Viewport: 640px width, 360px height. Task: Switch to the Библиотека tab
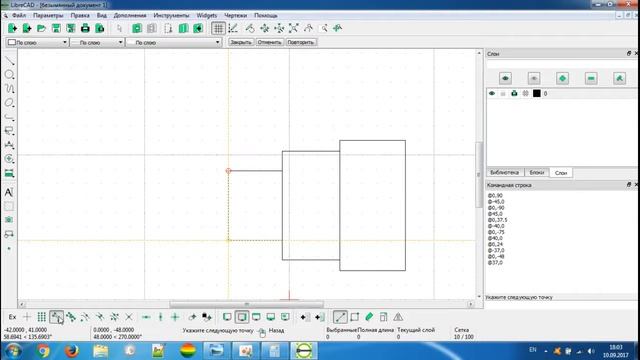click(504, 173)
